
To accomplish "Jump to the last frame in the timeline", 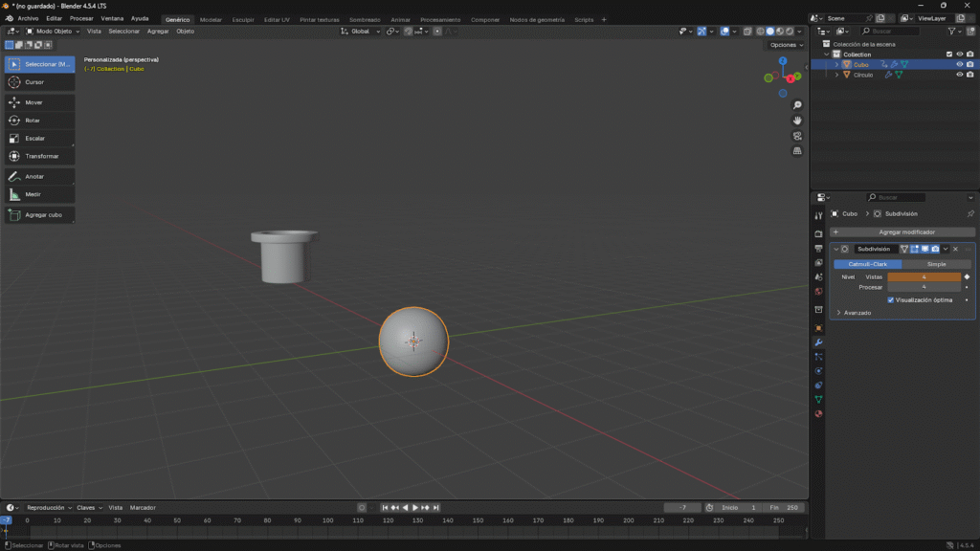I will tap(436, 507).
